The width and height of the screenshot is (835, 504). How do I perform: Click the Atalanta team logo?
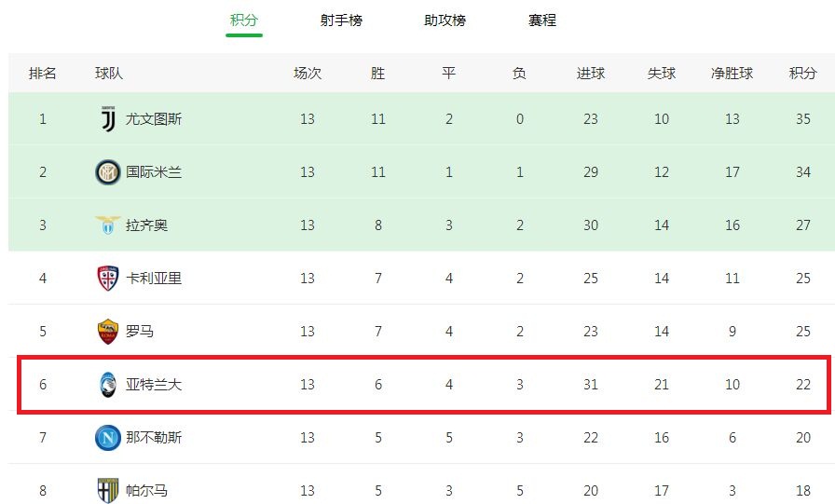pyautogui.click(x=107, y=384)
